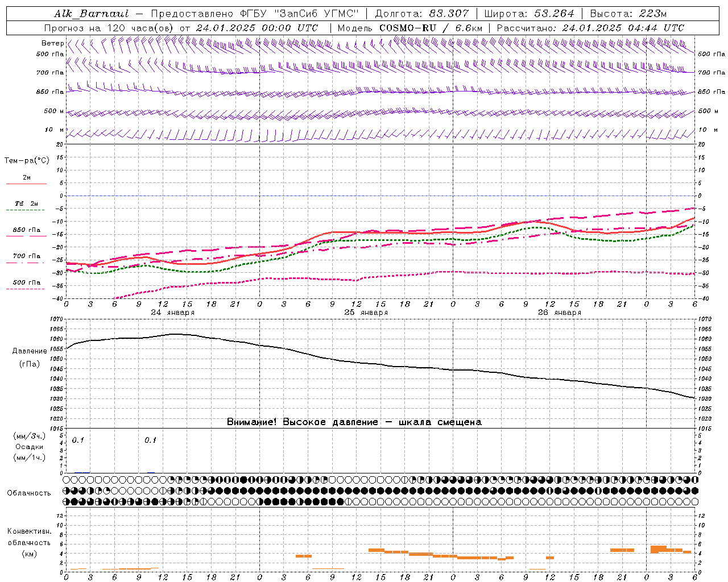Click the Осадки precipitation label

click(30, 447)
